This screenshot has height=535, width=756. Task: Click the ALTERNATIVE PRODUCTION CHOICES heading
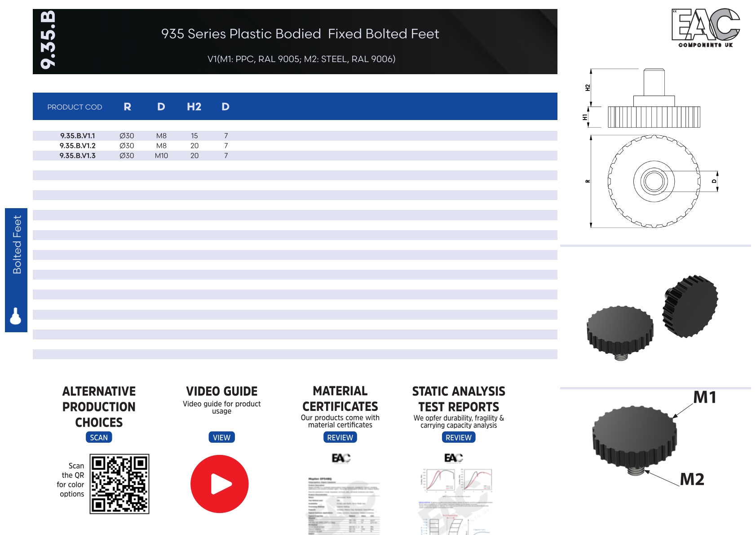pos(99,407)
